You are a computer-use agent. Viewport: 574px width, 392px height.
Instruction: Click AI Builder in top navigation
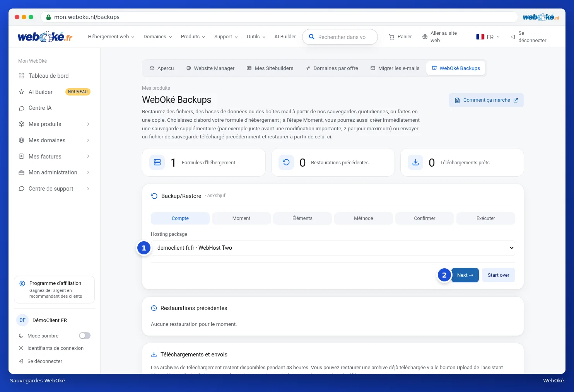[285, 37]
